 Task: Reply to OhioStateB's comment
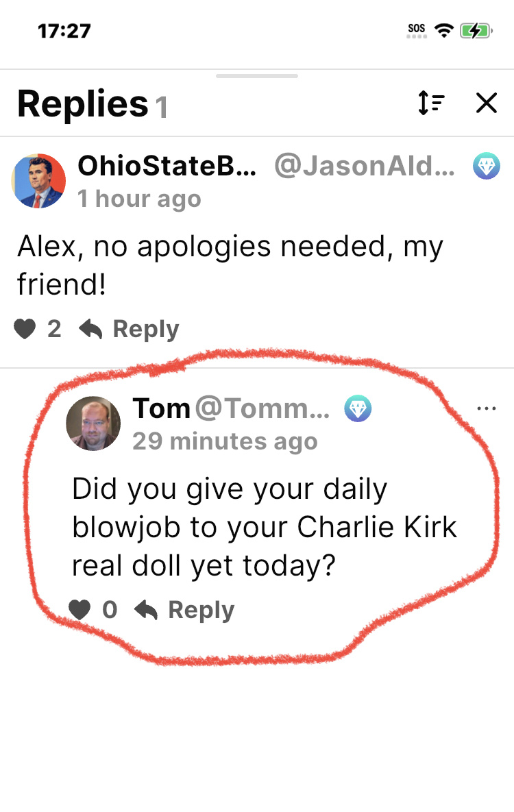(x=129, y=329)
